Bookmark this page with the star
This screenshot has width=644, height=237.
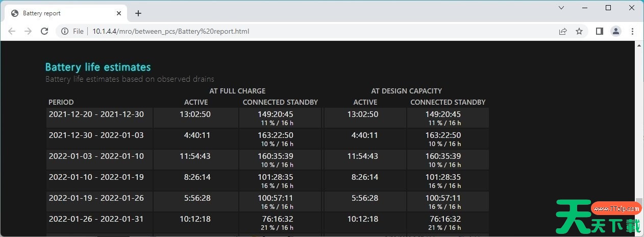pos(579,31)
